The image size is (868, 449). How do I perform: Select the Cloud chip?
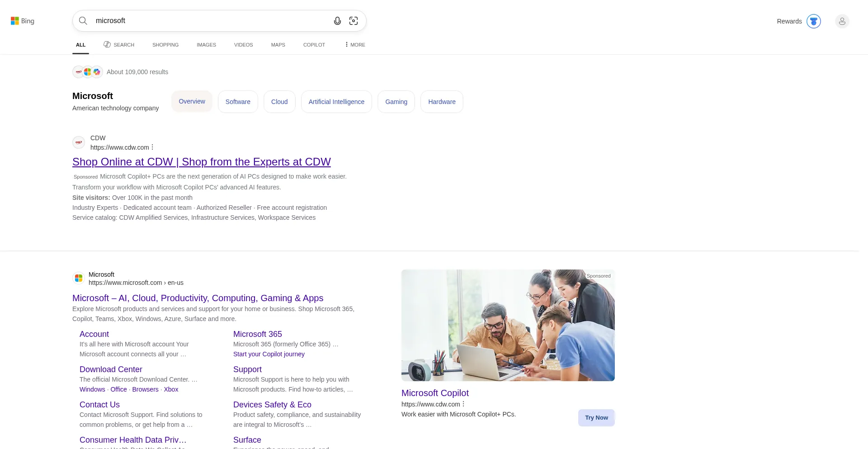[x=279, y=102]
